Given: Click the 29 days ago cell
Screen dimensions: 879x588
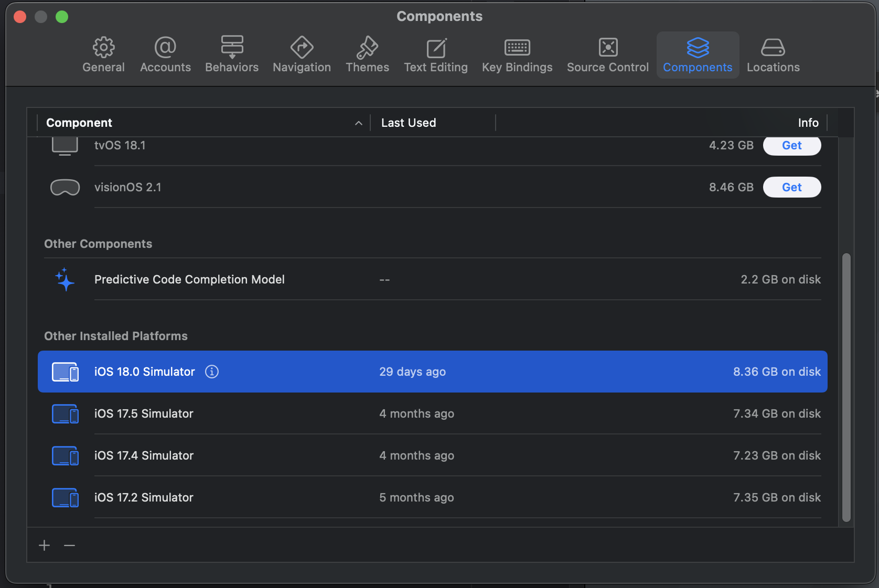Looking at the screenshot, I should pyautogui.click(x=413, y=372).
